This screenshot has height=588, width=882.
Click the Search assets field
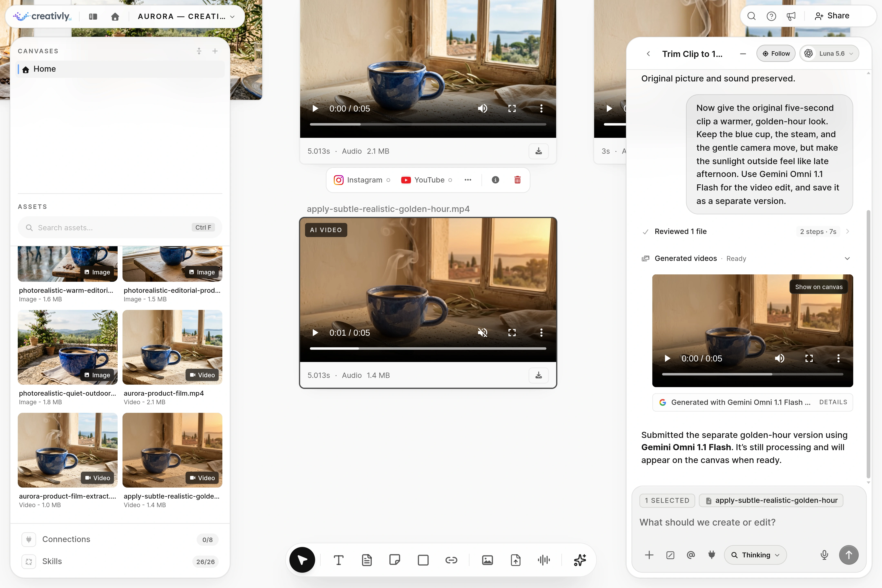point(120,227)
